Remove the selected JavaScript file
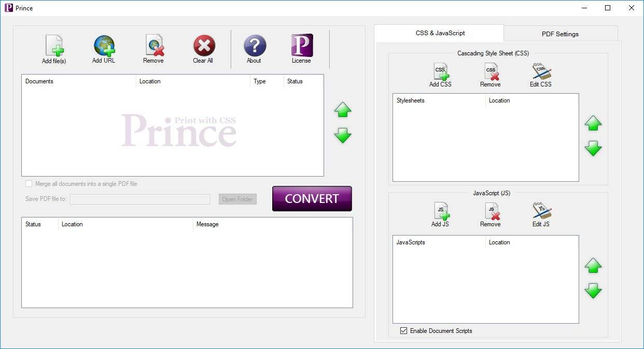This screenshot has width=644, height=349. click(491, 212)
